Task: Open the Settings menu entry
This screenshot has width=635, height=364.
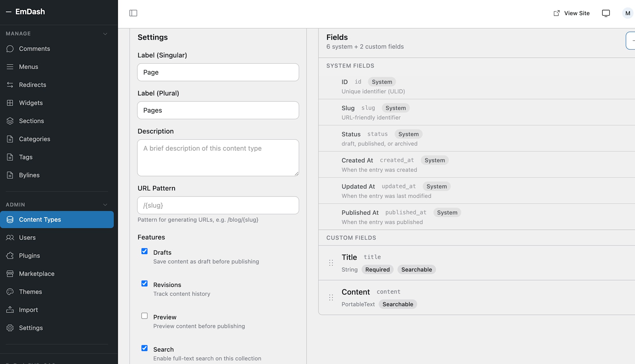Action: (x=31, y=328)
